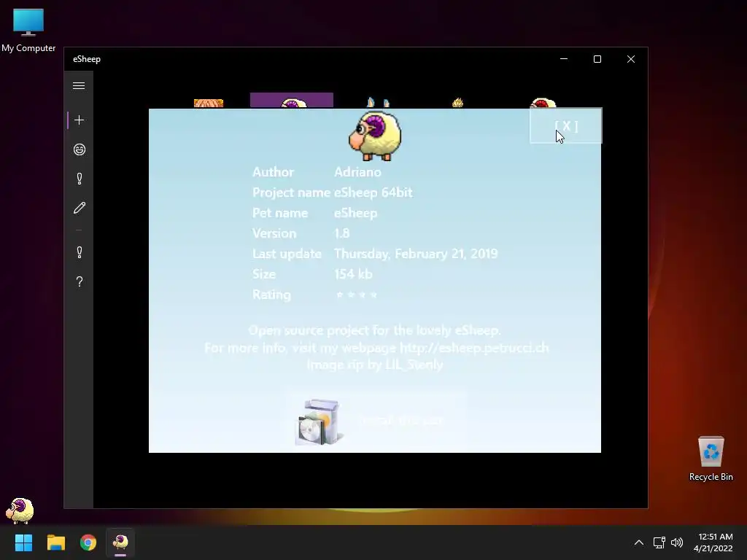Close the pet info panel with [X]

(x=566, y=125)
